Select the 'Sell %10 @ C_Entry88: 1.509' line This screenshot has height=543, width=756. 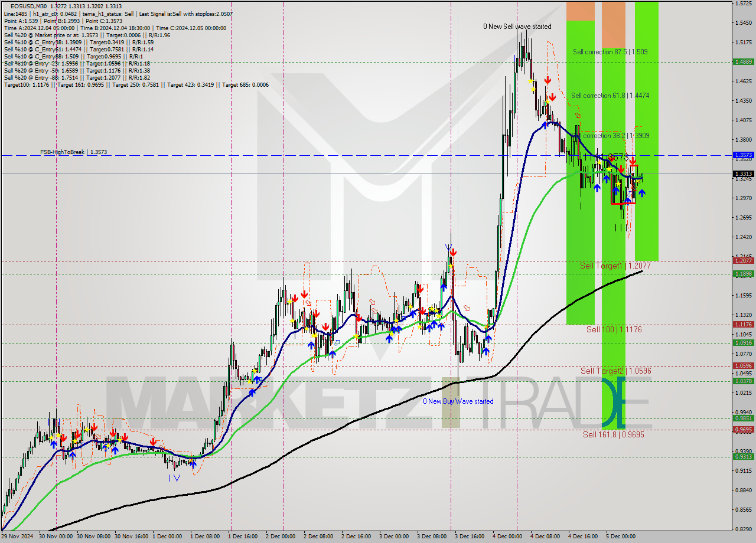(x=73, y=56)
